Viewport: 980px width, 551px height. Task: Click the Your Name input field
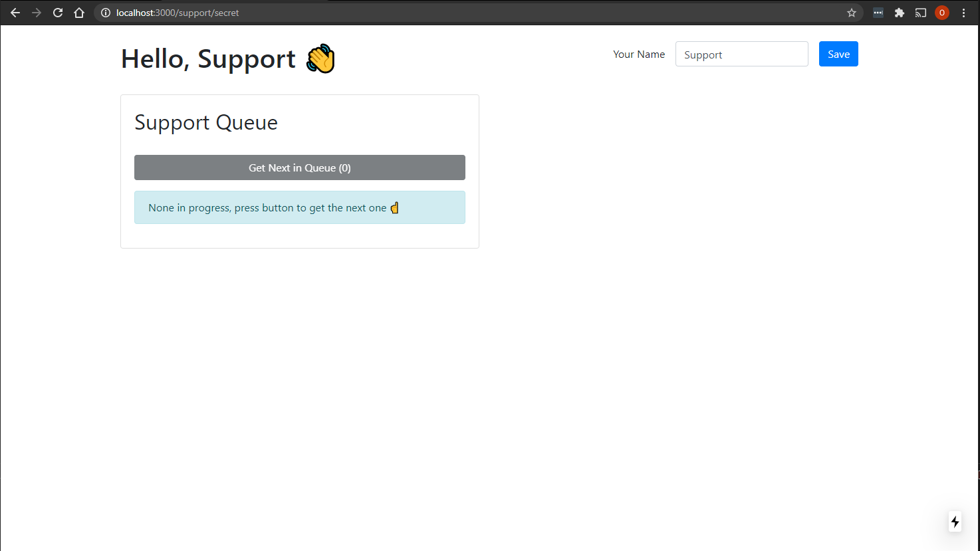[x=741, y=54]
